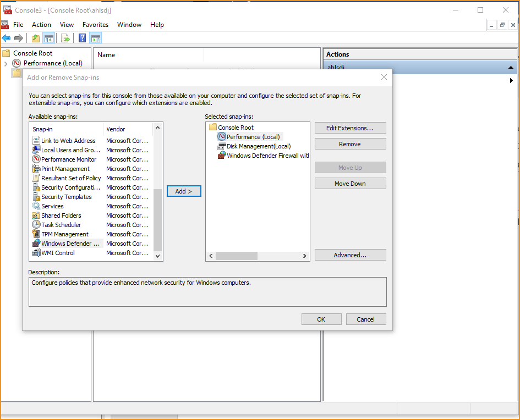Click the Up One Level folder icon
This screenshot has height=420, width=520.
35,38
